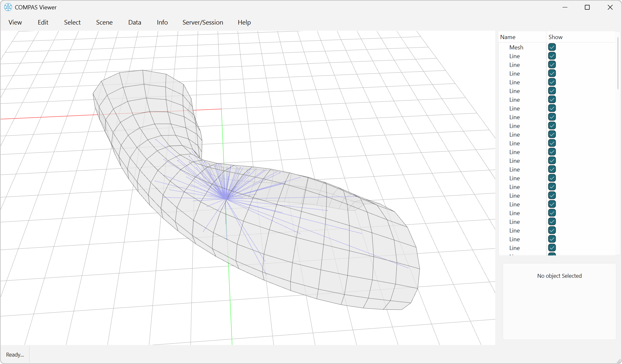Select the Mesh item in the scene tree
Viewport: 622px width, 364px height.
coord(516,47)
